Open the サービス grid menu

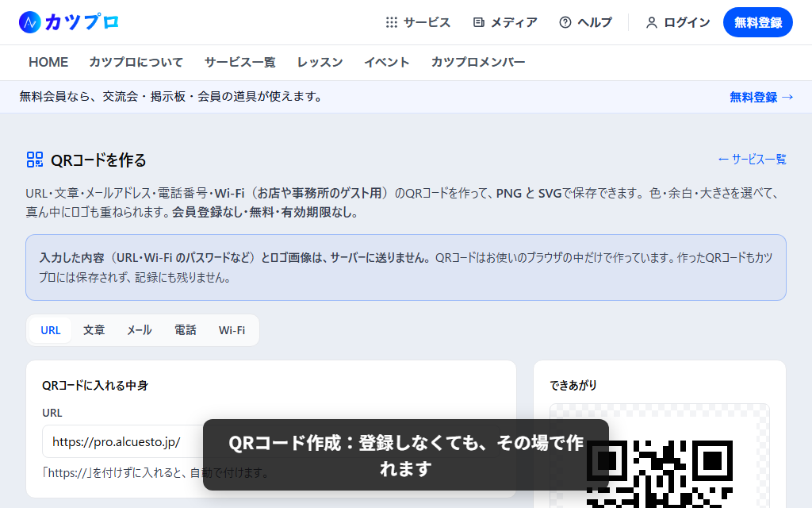click(418, 22)
